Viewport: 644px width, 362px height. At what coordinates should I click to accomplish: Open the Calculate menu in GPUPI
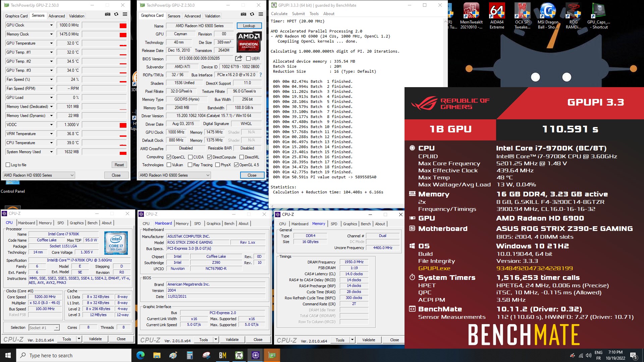coord(279,14)
